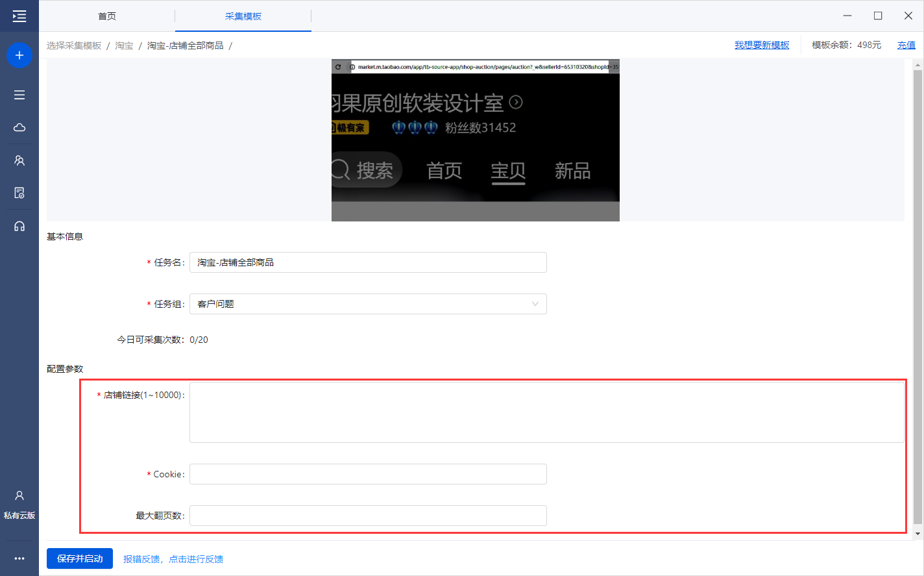Maximize the application window
924x576 pixels.
(878, 16)
